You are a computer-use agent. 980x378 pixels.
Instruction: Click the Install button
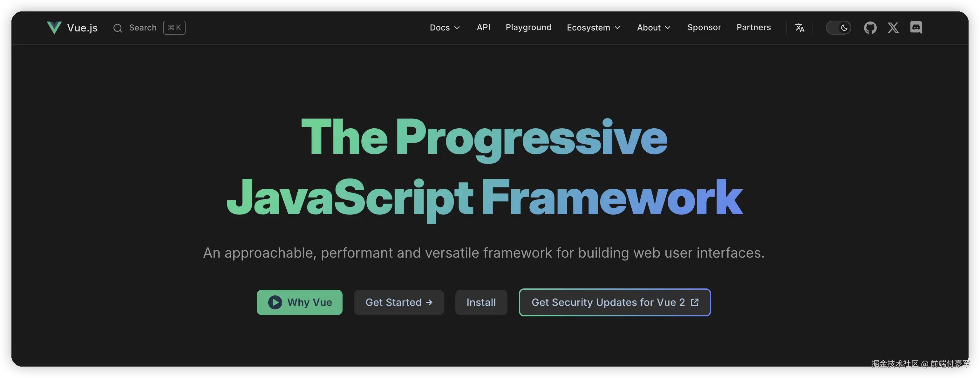481,302
